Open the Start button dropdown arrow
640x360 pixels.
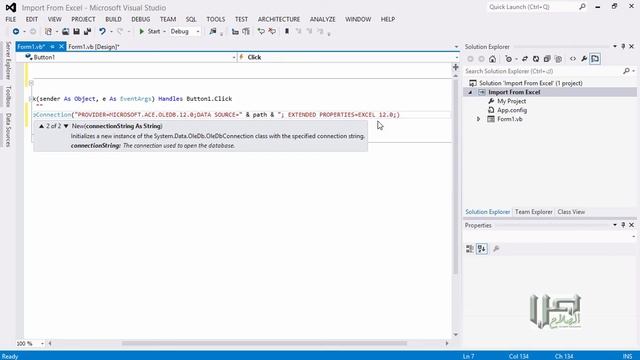click(x=164, y=31)
